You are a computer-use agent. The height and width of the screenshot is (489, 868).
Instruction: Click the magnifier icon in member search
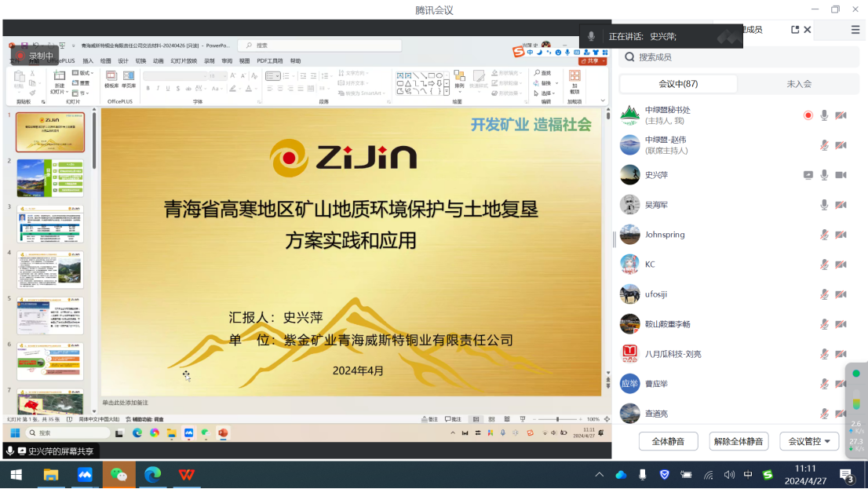pyautogui.click(x=630, y=57)
